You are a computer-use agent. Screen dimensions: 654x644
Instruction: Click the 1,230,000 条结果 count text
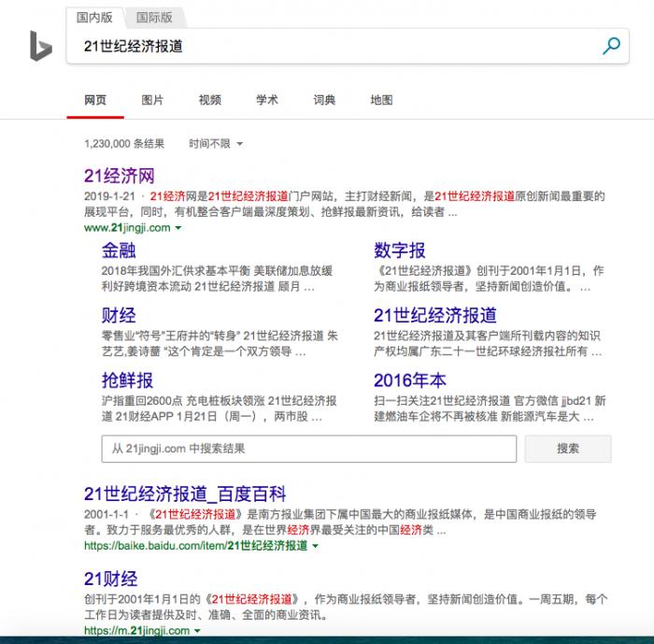click(x=124, y=144)
